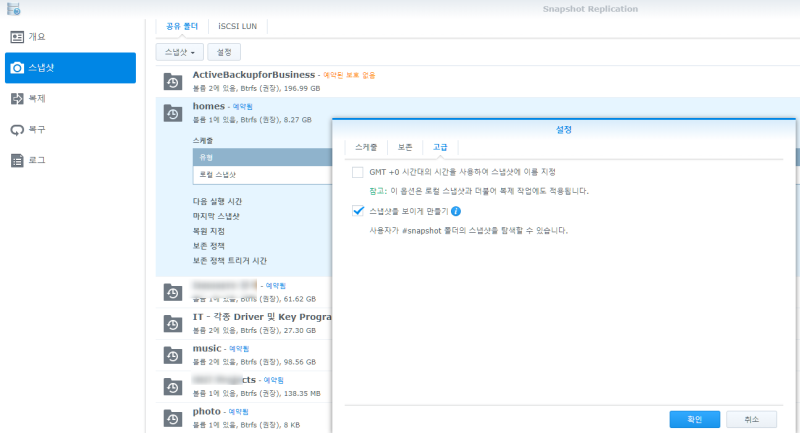800x433 pixels.
Task: Expand the 스냅샷 dropdown button
Action: (180, 52)
